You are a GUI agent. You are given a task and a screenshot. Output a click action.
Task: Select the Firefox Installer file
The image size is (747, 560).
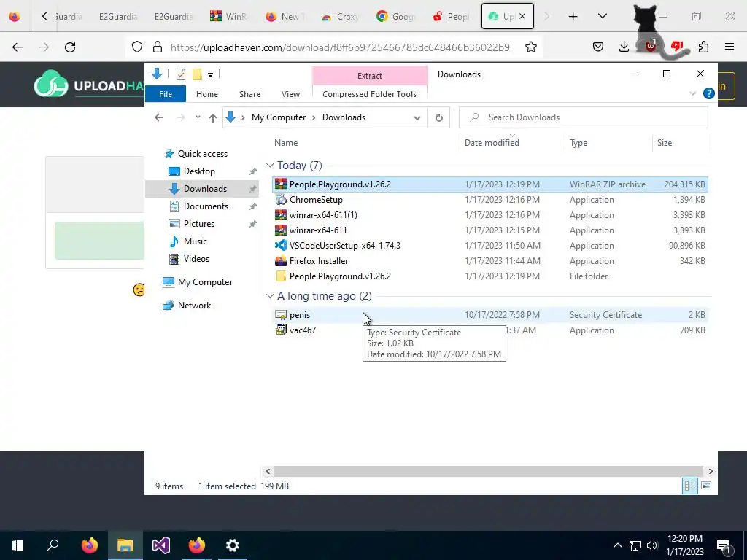(x=489, y=261)
